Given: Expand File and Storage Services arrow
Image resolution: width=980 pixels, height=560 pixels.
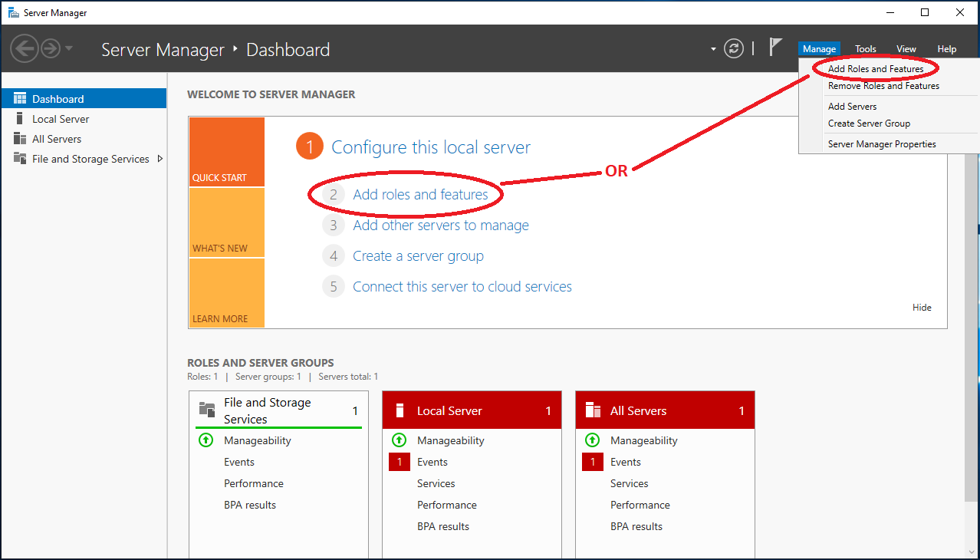Looking at the screenshot, I should point(159,159).
